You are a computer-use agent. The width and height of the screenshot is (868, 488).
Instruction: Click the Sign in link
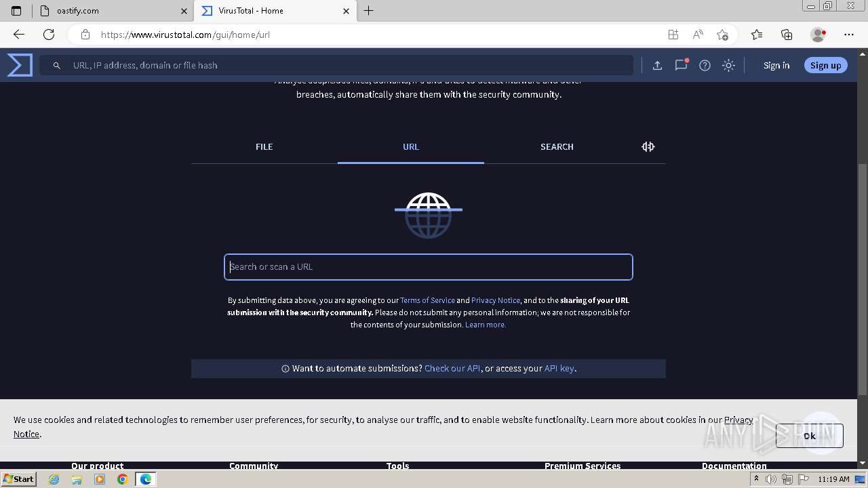coord(776,65)
